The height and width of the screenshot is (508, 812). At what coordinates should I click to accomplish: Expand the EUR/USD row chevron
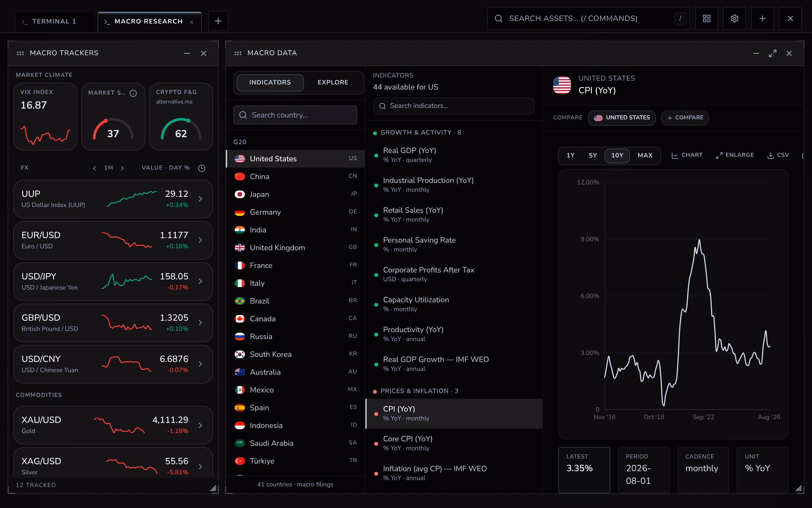coord(200,240)
